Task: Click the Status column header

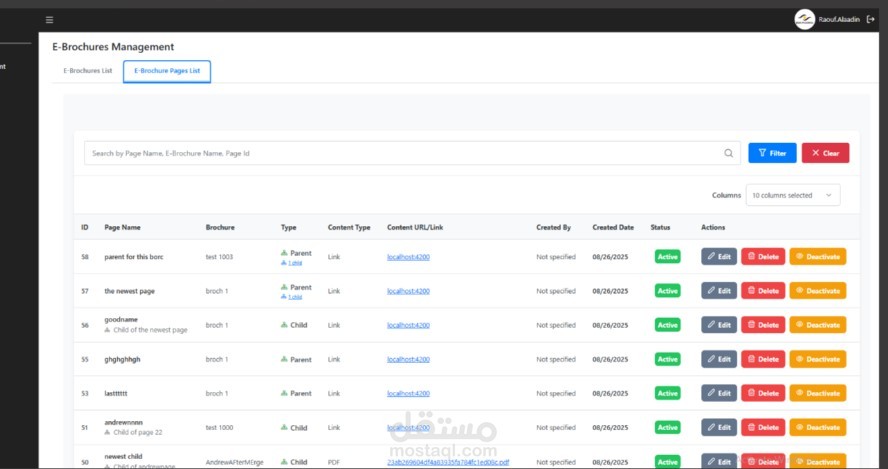Action: 660,227
